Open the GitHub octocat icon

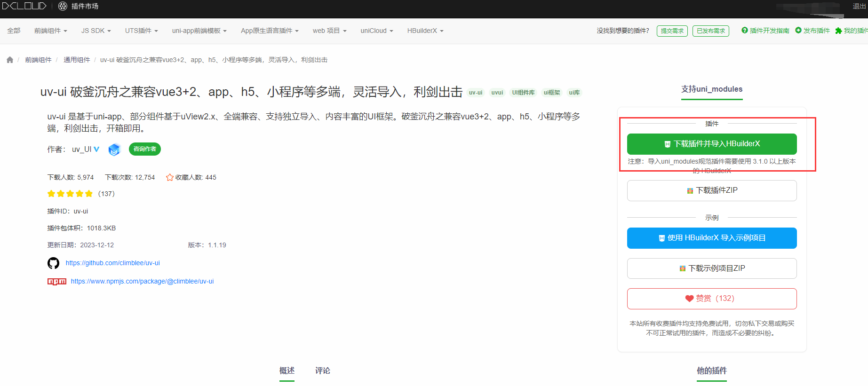pyautogui.click(x=53, y=263)
